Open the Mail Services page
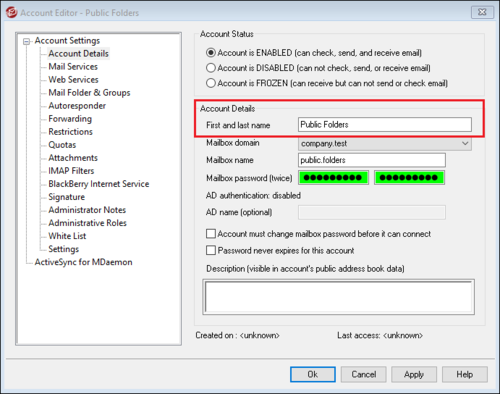This screenshot has width=500, height=394. click(73, 67)
